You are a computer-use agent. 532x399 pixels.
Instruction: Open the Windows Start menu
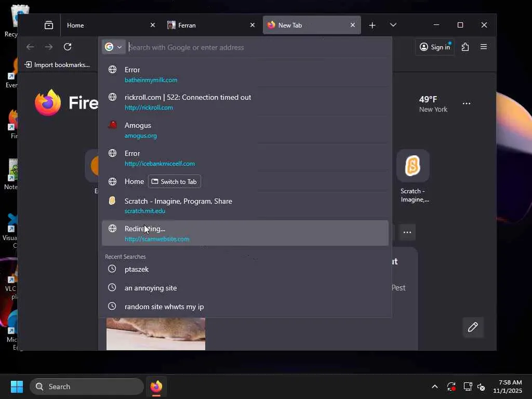[17, 387]
